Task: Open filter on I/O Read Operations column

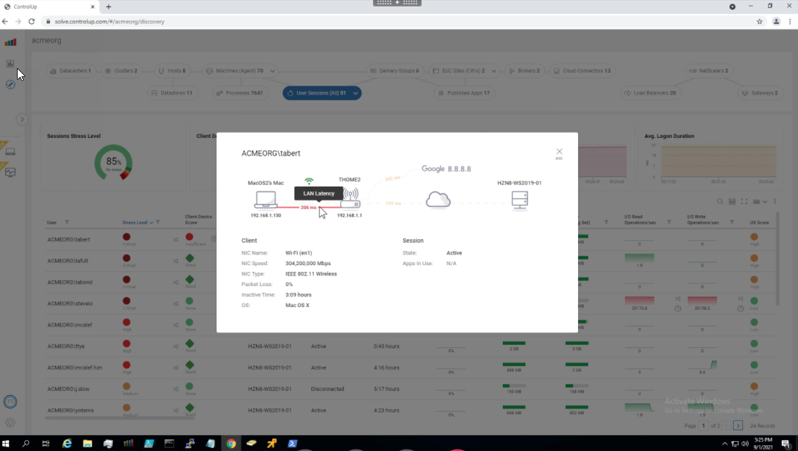Action: pos(669,222)
